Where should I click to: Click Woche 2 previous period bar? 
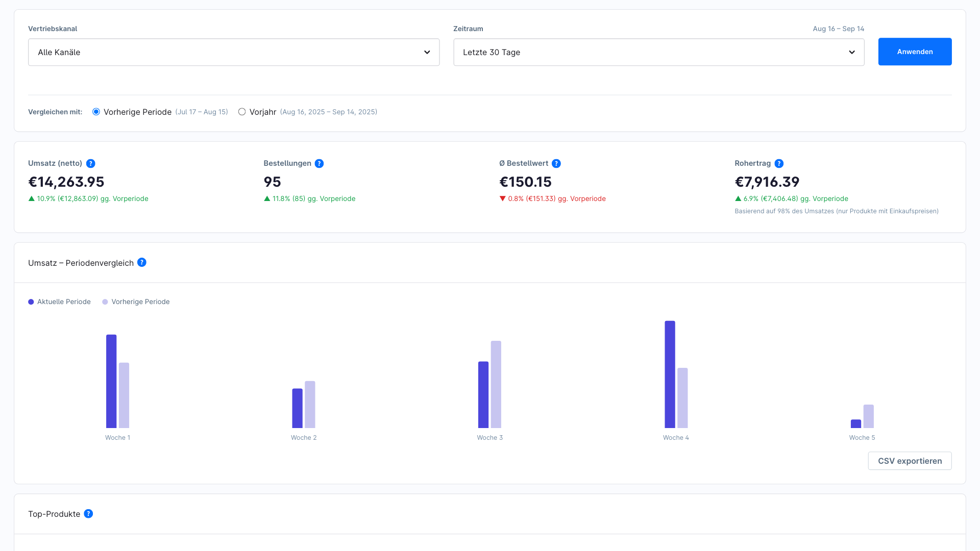310,405
